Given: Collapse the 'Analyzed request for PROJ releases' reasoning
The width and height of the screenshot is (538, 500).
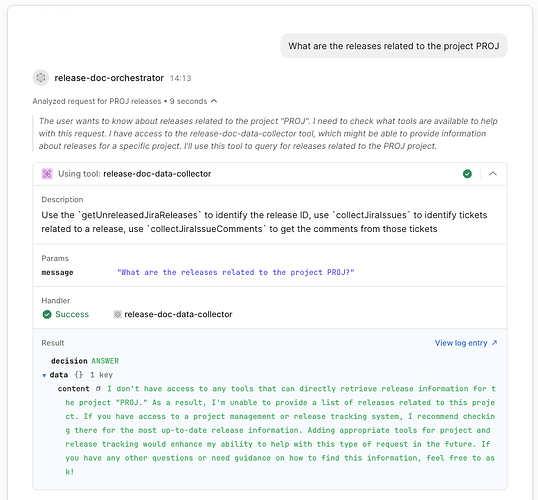Looking at the screenshot, I should tap(214, 101).
